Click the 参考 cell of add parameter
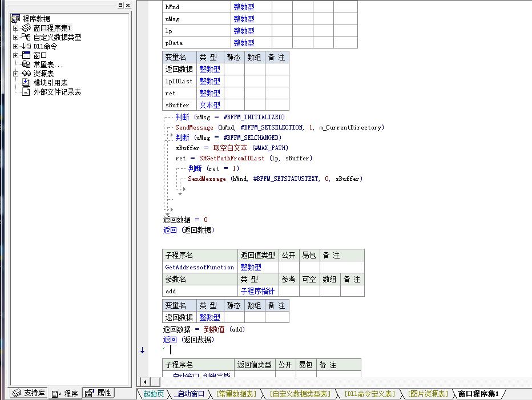The width and height of the screenshot is (532, 400). (x=289, y=291)
